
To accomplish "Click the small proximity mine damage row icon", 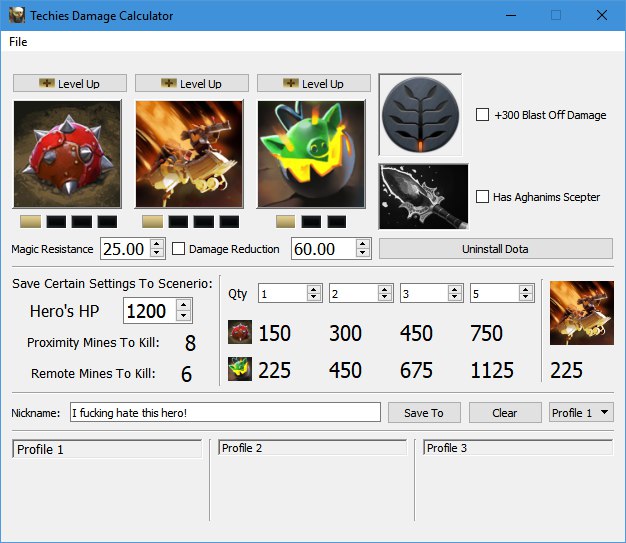I will coord(239,333).
